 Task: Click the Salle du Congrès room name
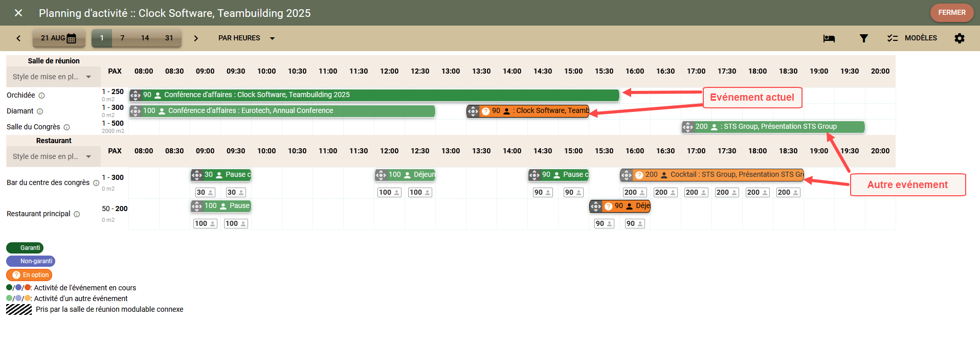coord(33,127)
